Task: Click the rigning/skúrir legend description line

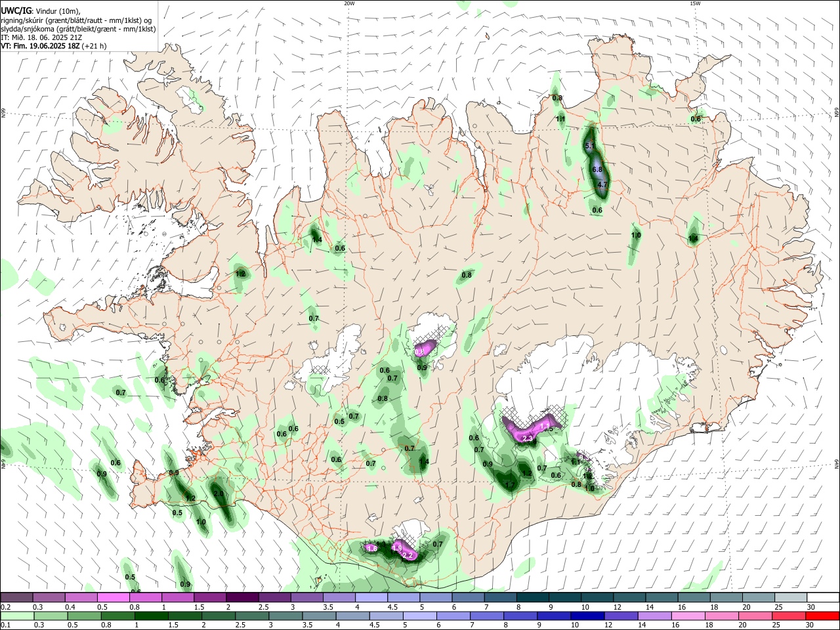Action: pos(76,20)
